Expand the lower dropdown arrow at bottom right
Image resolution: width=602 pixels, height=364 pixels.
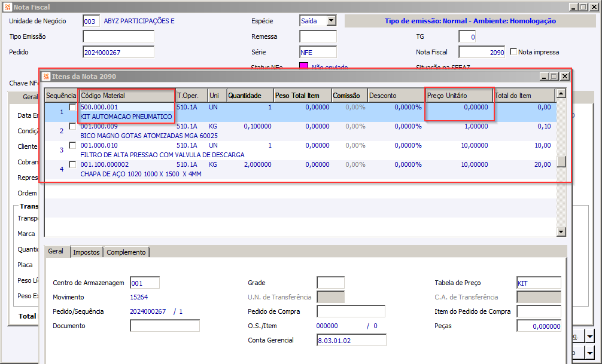coord(590,353)
